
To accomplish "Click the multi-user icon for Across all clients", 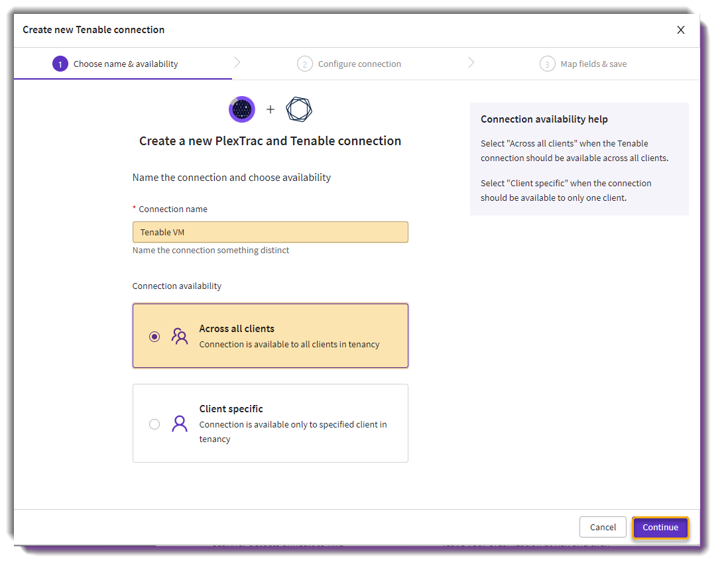I will (x=180, y=337).
